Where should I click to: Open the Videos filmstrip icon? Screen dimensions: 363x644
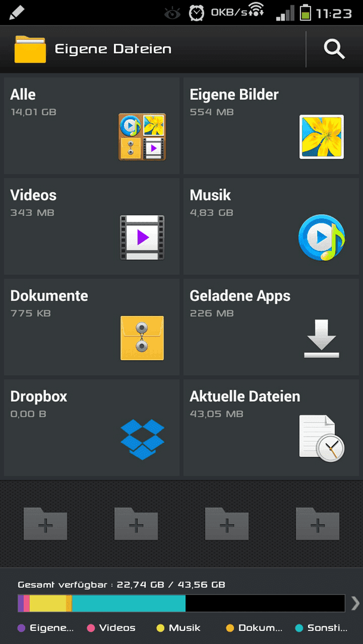pos(142,237)
